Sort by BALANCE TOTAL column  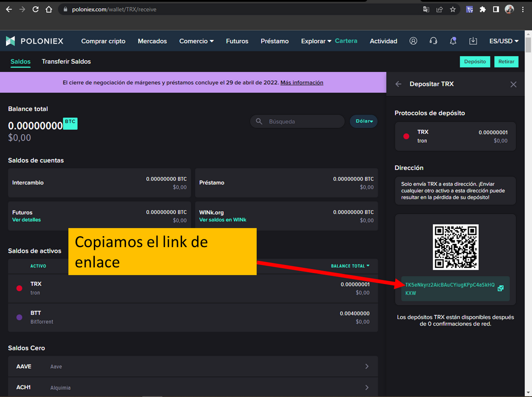[x=350, y=266]
